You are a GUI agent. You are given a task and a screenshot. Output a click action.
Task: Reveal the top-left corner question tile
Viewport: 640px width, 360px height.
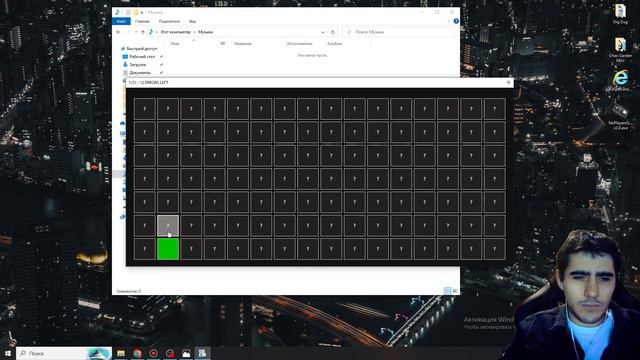144,109
